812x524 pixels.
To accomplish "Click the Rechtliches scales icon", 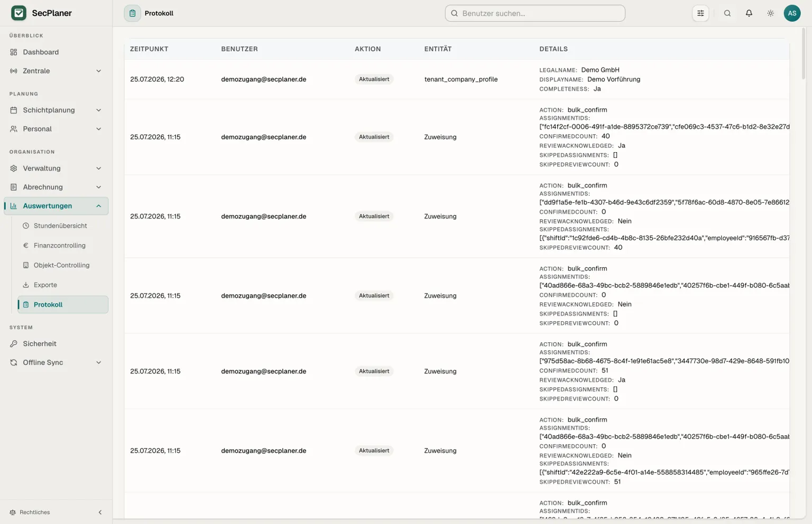I will 13,512.
